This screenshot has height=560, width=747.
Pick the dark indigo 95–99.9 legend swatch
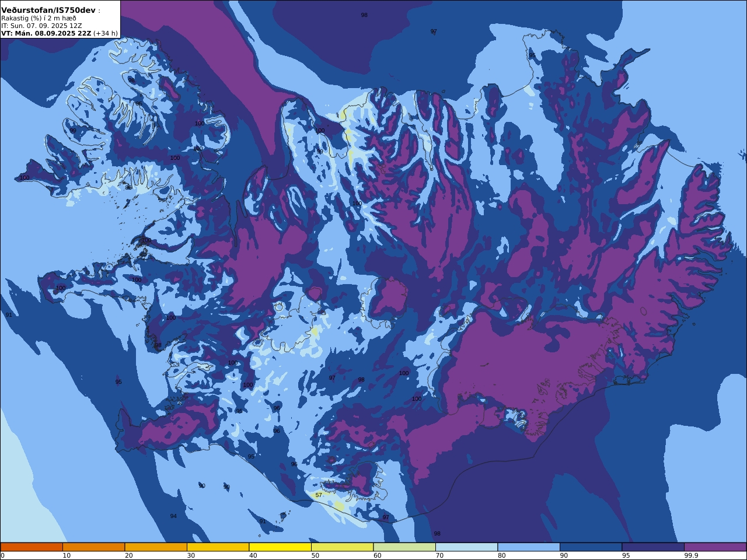point(653,547)
